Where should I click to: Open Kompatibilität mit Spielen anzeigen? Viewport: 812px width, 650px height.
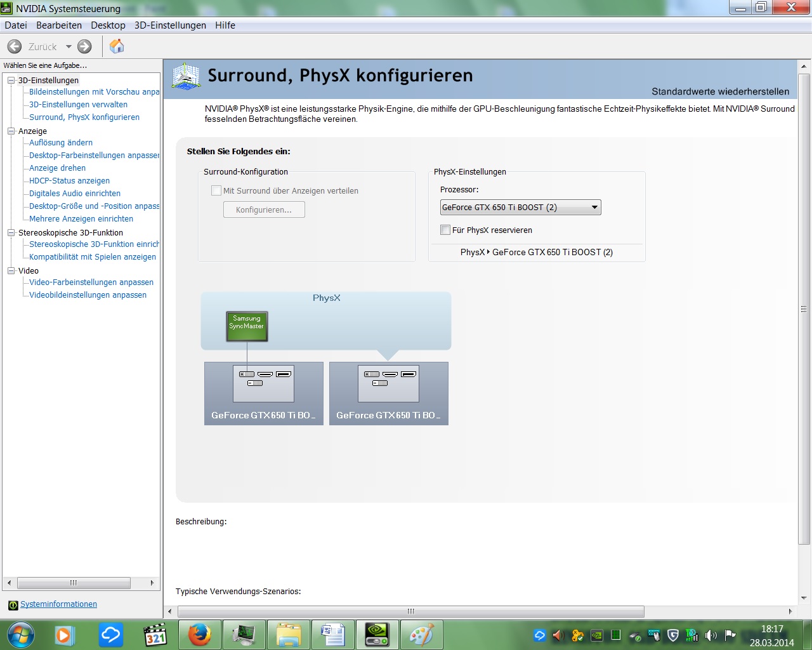tap(93, 257)
